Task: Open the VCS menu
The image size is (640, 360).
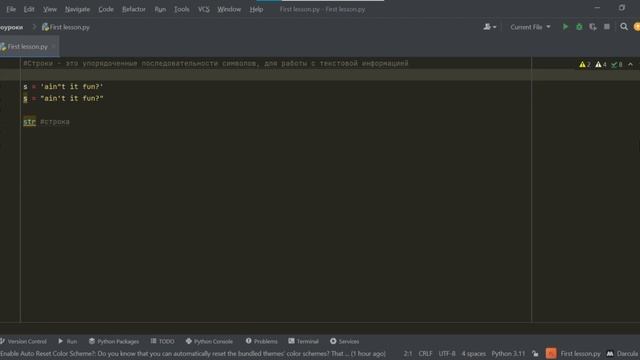Action: click(x=203, y=9)
